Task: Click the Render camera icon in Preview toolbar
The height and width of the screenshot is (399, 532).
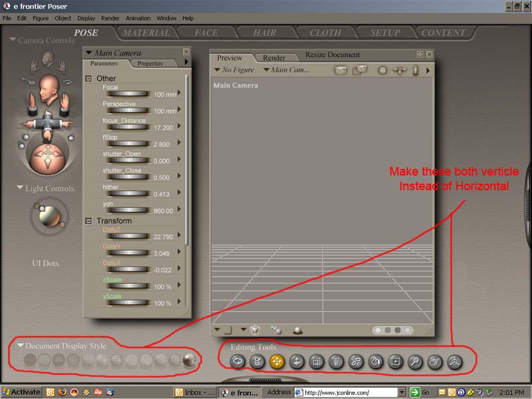Action: tap(340, 70)
